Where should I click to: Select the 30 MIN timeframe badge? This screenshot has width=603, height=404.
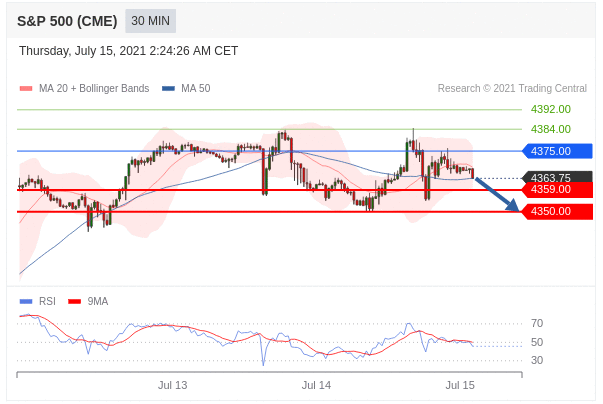(151, 21)
